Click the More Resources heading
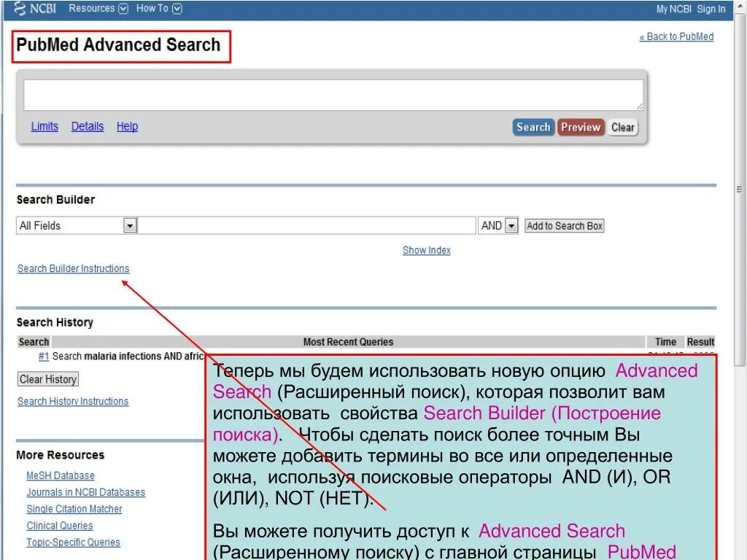 click(x=60, y=455)
